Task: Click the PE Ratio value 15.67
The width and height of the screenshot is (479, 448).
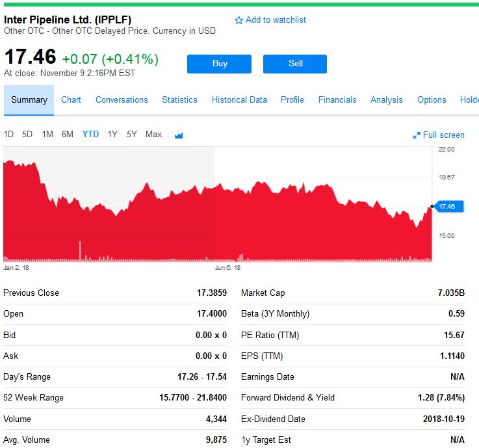Action: tap(454, 335)
